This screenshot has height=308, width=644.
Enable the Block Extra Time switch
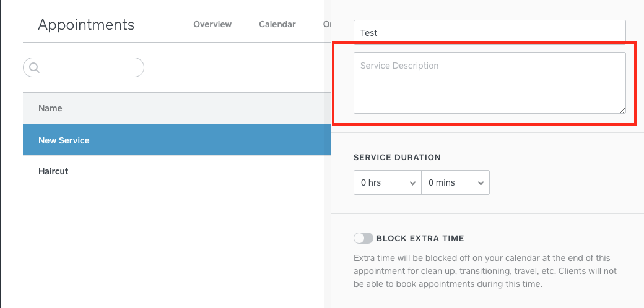tap(363, 238)
